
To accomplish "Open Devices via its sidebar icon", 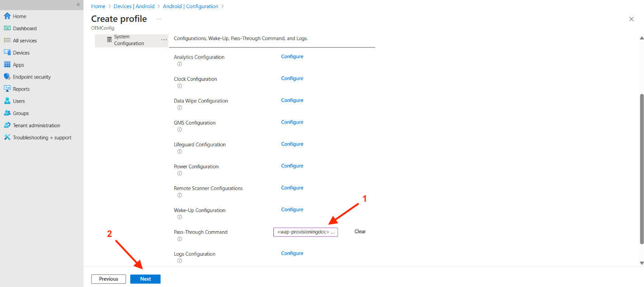I will [7, 53].
